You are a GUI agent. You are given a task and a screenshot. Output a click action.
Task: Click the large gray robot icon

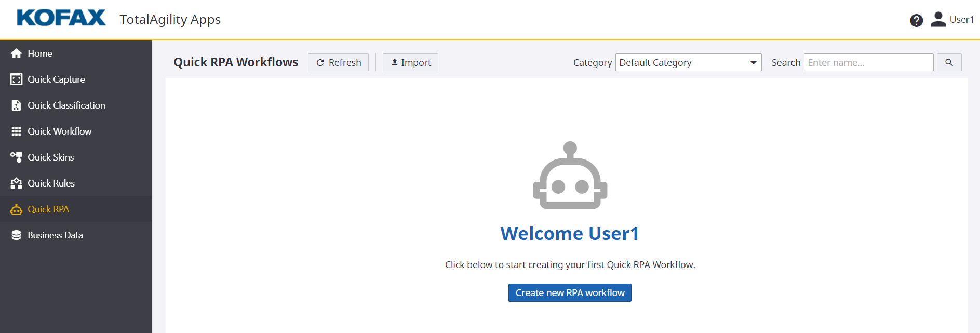pyautogui.click(x=570, y=176)
